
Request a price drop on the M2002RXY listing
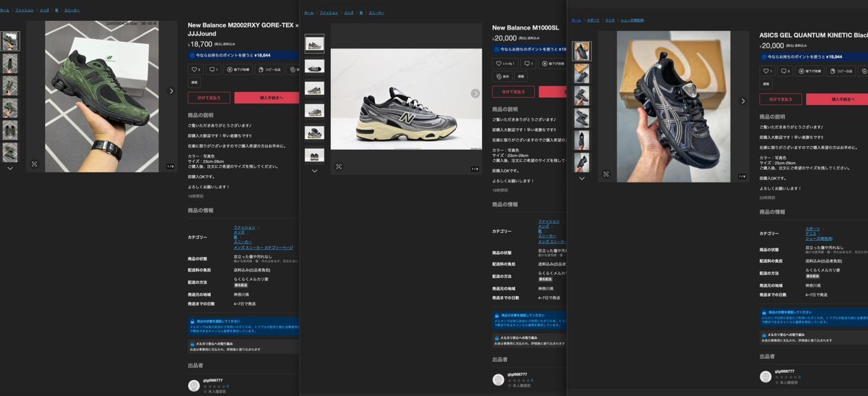pyautogui.click(x=238, y=69)
